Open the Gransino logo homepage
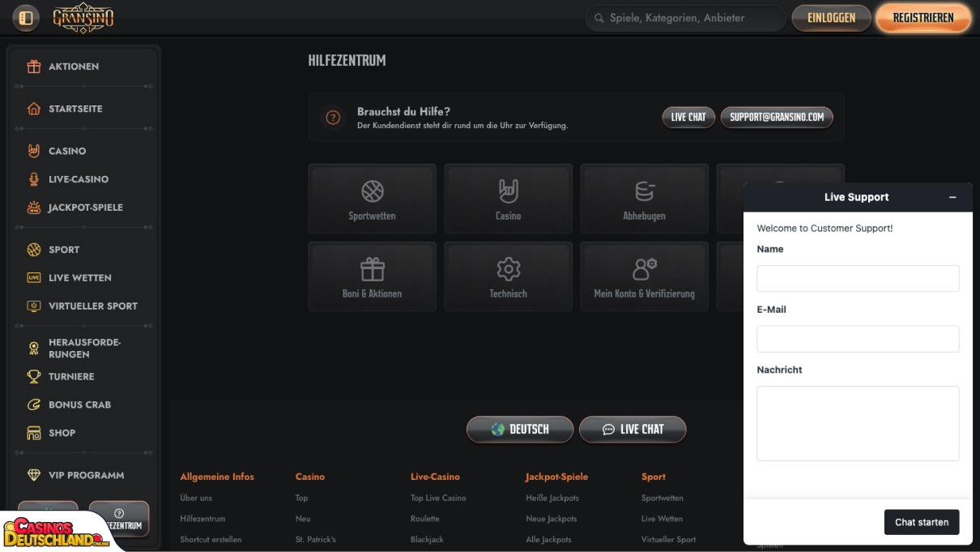Screen dimensions: 980x552 coord(83,18)
